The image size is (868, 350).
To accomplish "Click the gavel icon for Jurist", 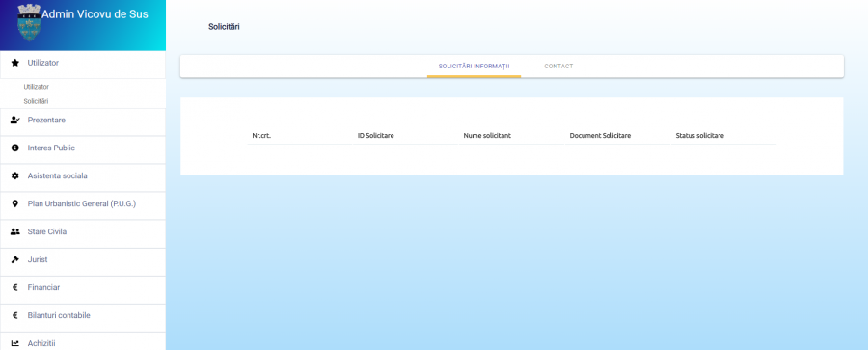I will 14,259.
